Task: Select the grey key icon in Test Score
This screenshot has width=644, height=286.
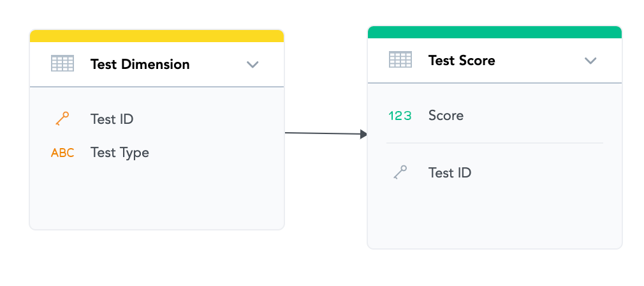Action: click(x=400, y=172)
